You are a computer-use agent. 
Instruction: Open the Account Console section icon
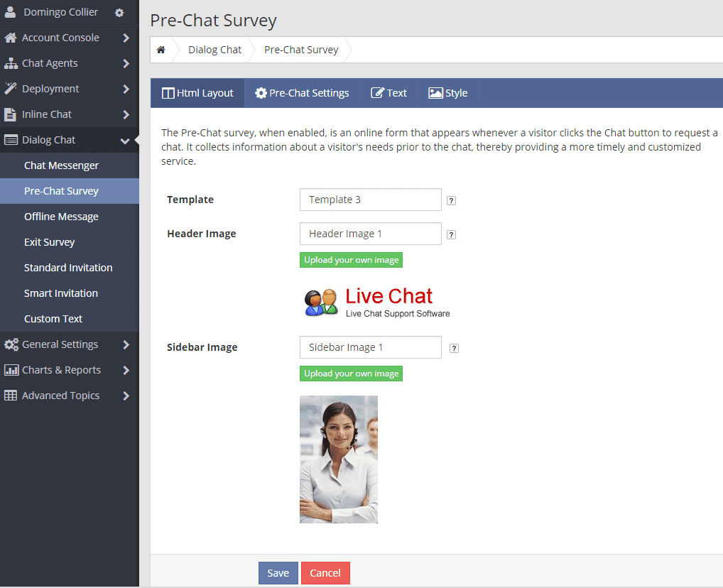click(11, 37)
